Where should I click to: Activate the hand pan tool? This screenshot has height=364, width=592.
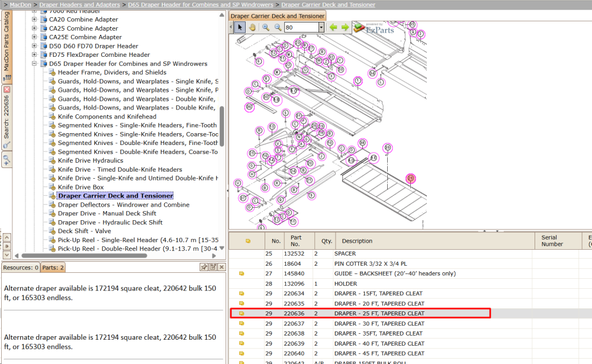(x=252, y=27)
